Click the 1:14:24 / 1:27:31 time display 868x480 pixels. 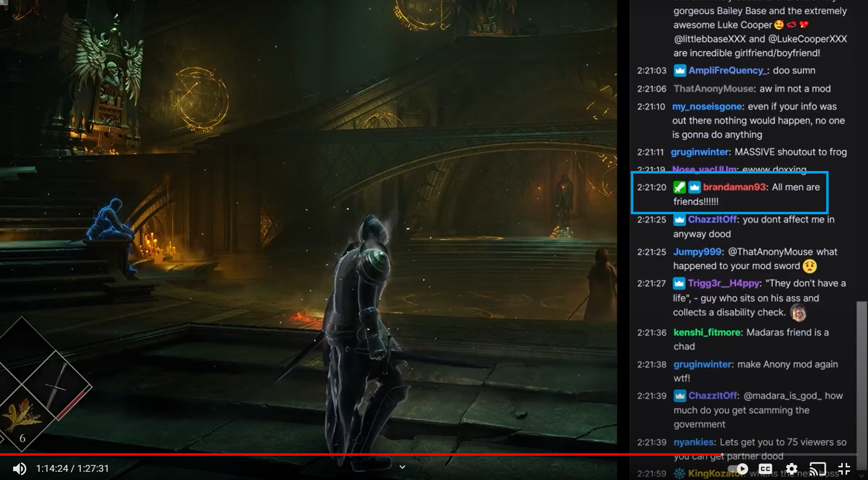tap(72, 469)
